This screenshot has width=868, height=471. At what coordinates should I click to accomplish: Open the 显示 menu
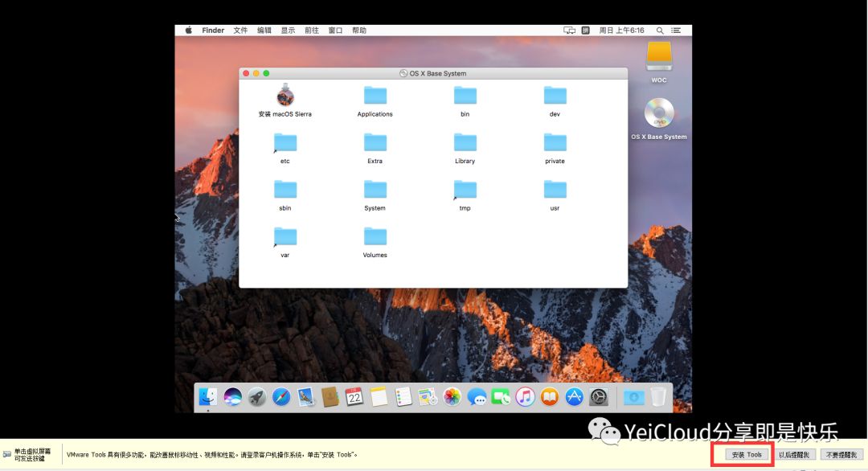pos(288,31)
